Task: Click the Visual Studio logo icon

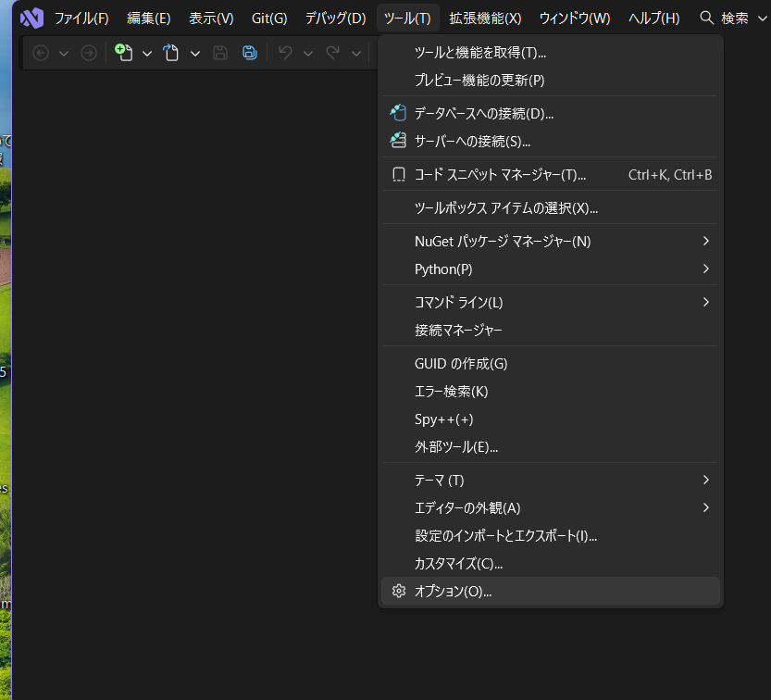Action: [x=31, y=19]
